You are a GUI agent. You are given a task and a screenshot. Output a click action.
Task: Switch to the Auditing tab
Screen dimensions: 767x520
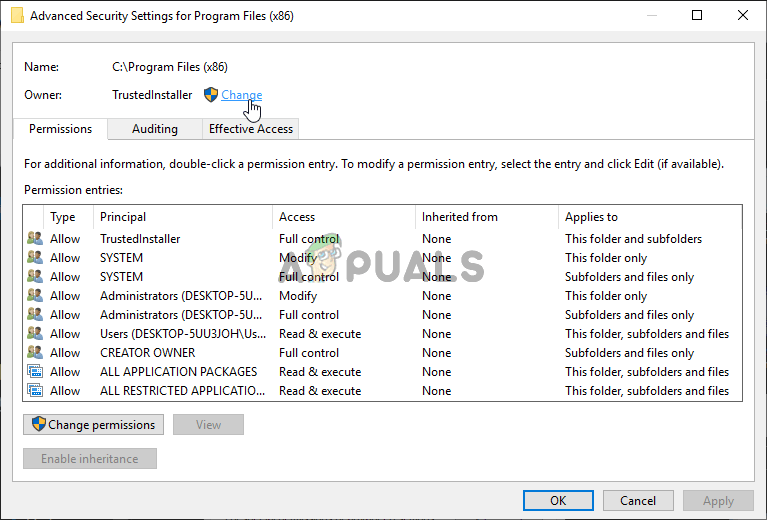pyautogui.click(x=155, y=129)
